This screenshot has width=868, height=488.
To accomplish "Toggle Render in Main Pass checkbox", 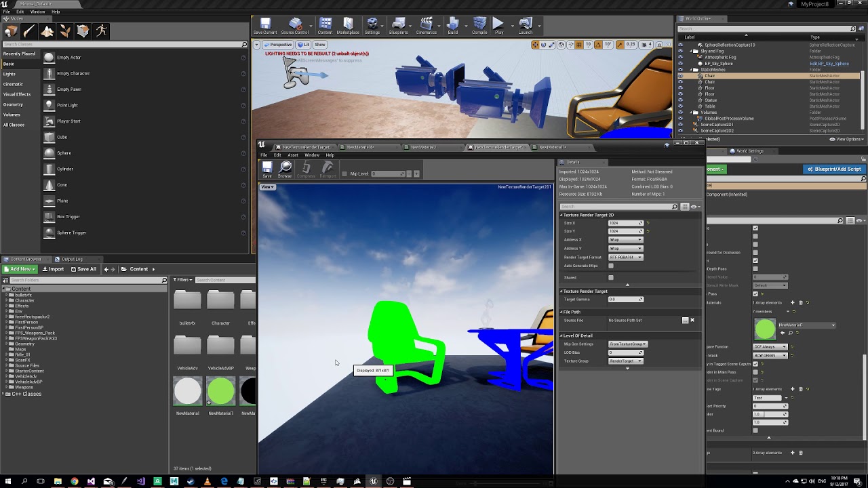I will coord(755,372).
